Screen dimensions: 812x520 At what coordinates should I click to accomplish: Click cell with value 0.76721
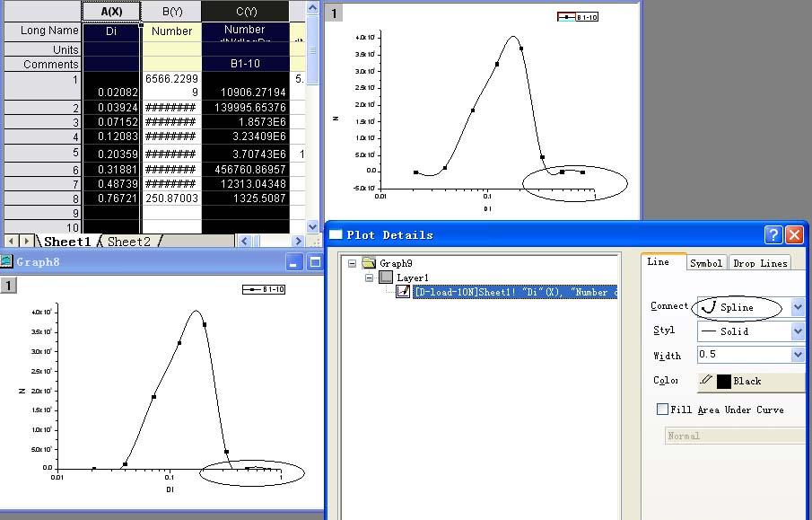111,198
